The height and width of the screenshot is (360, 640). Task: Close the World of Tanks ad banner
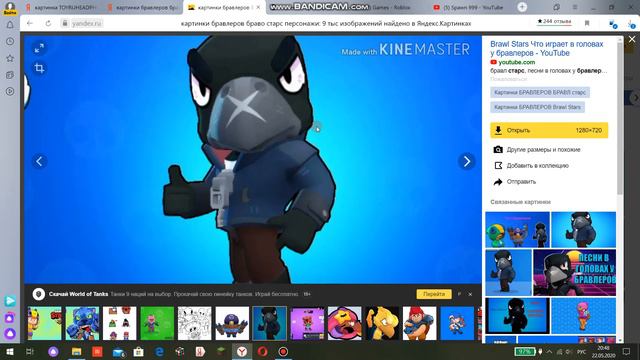[470, 294]
